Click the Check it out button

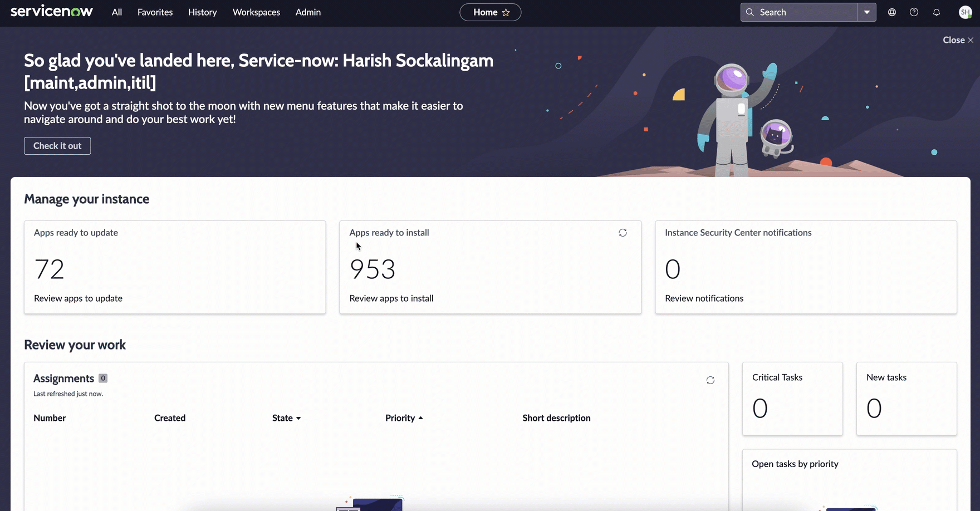click(x=57, y=146)
